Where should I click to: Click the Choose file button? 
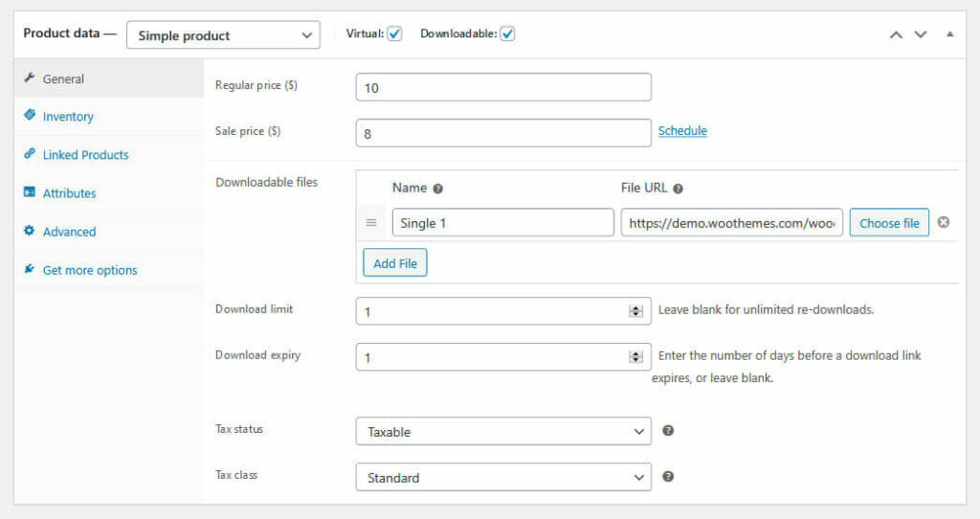click(x=889, y=223)
